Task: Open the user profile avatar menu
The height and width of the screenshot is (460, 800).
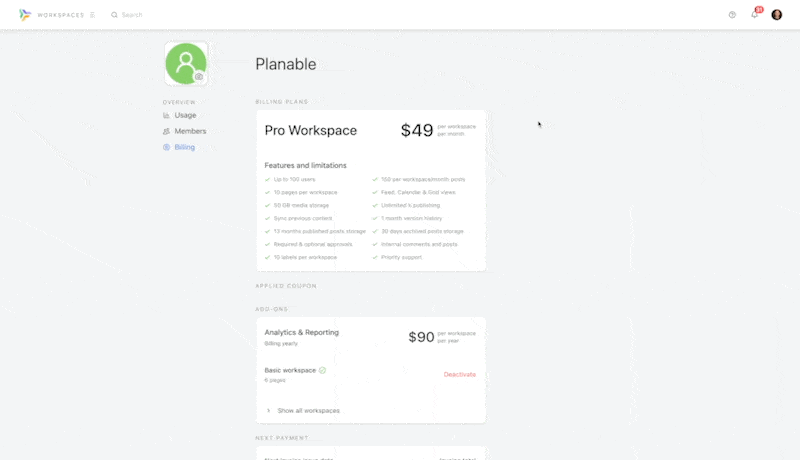Action: [x=777, y=15]
